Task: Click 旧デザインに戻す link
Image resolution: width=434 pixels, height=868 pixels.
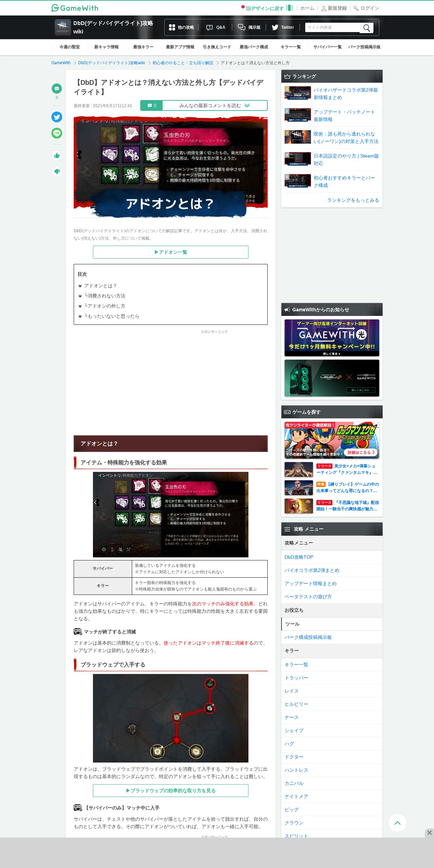Action: point(265,8)
